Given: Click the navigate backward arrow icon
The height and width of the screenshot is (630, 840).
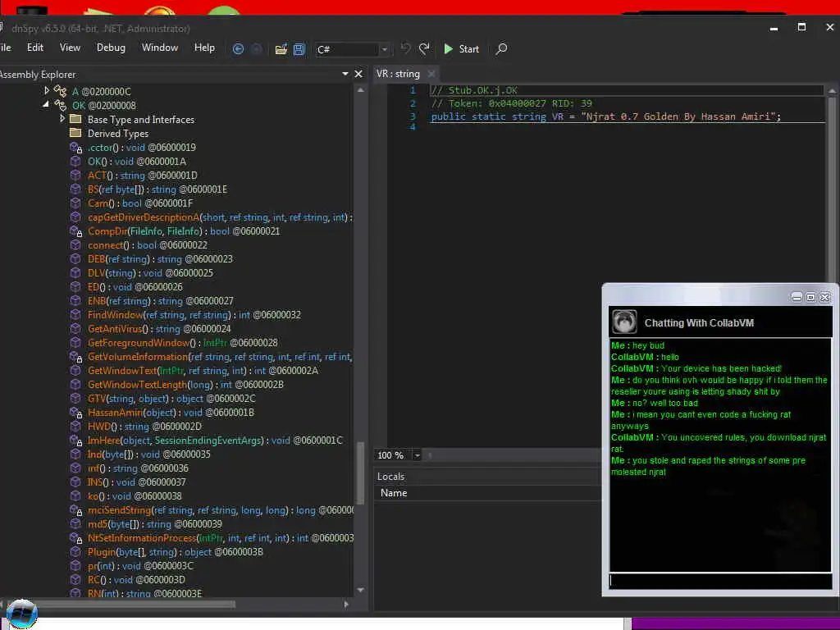Looking at the screenshot, I should (x=239, y=49).
